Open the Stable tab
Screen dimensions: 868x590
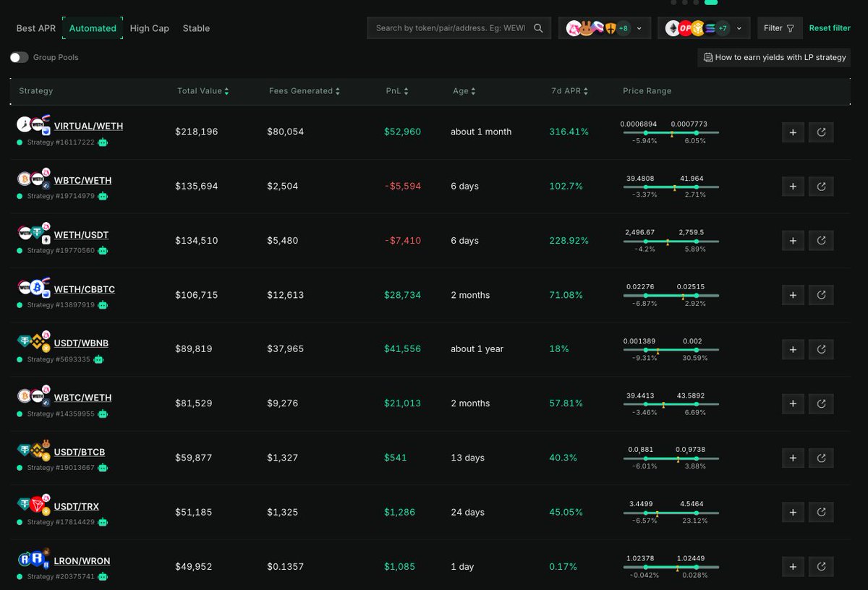(196, 28)
